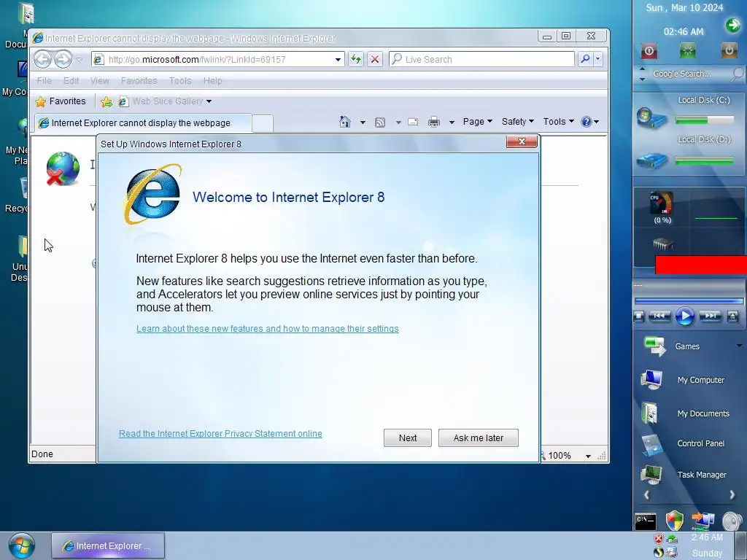
Task: Expand the search provider options dropdown
Action: tap(598, 59)
